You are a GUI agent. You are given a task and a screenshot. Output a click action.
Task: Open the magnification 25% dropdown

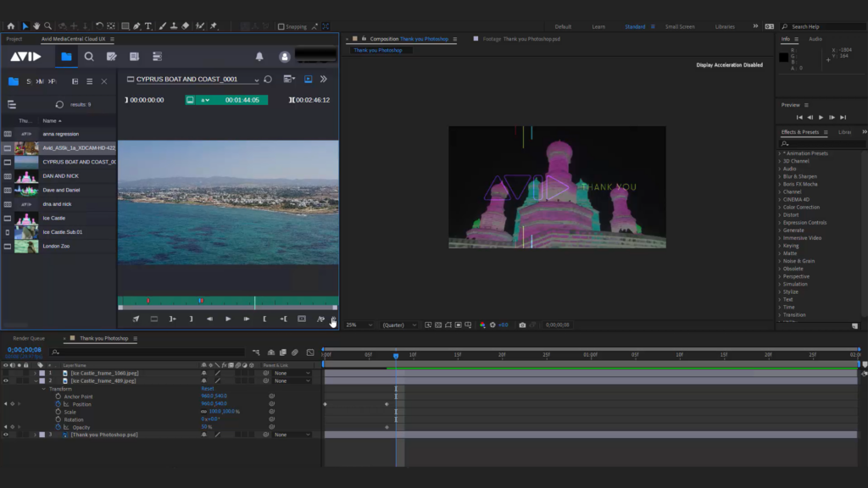coord(359,324)
